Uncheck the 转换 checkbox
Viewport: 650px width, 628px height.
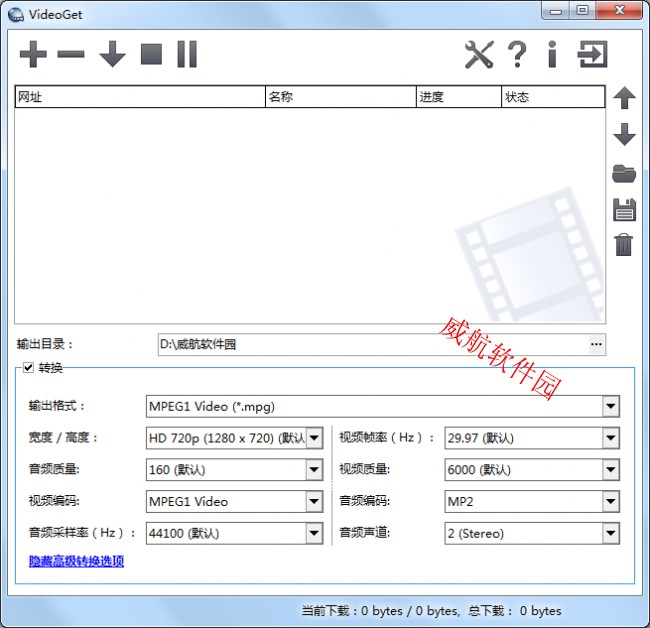pos(28,367)
